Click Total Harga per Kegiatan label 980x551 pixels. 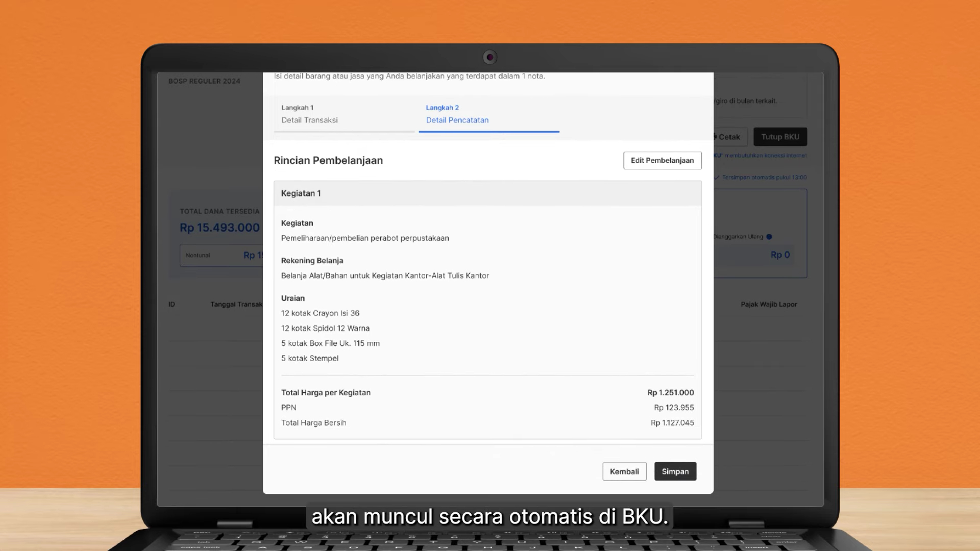326,392
